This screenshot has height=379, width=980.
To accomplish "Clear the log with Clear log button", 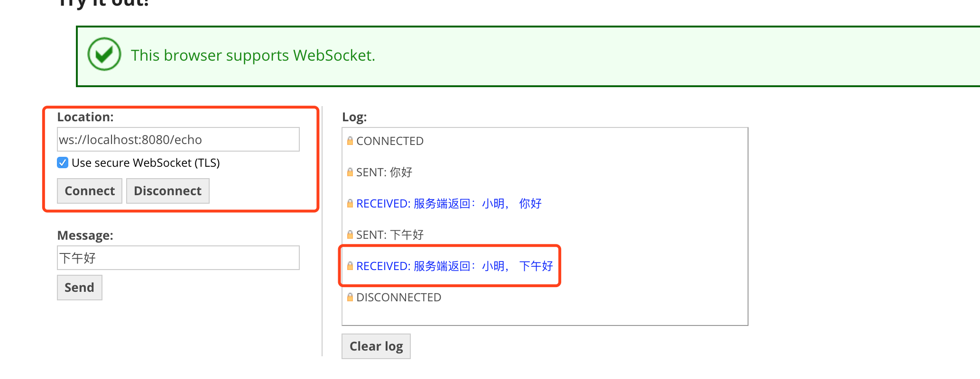I will click(x=376, y=346).
